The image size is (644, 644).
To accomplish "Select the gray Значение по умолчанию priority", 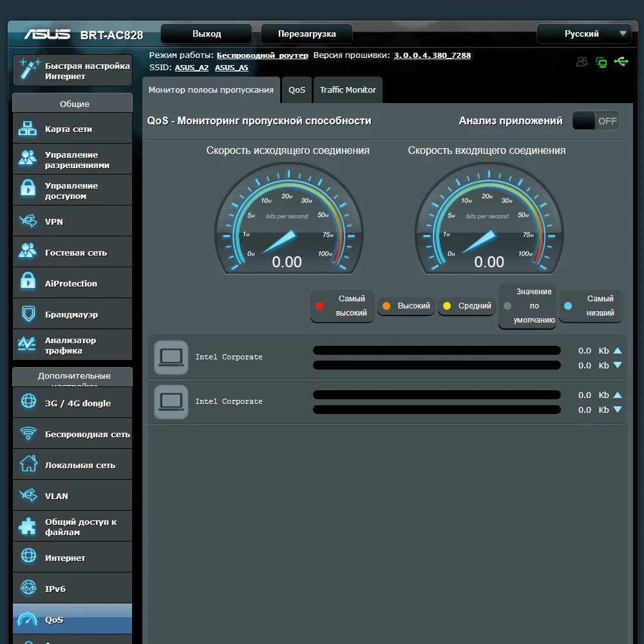I will (527, 306).
